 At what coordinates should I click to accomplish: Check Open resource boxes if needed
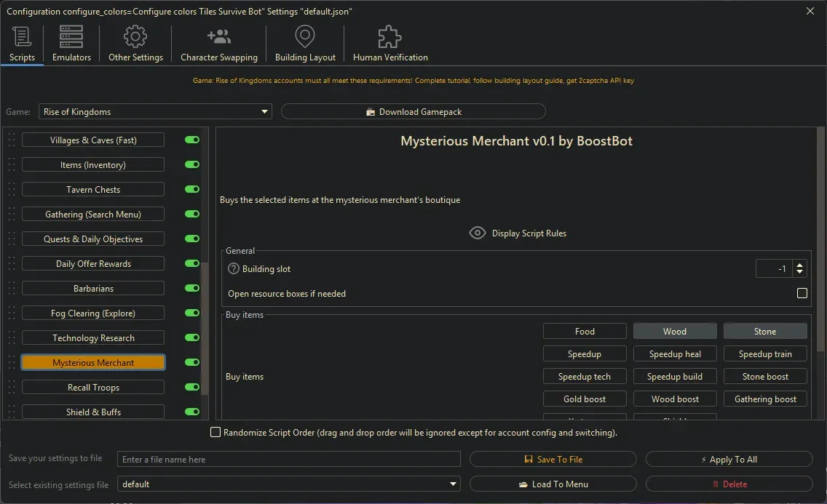pyautogui.click(x=802, y=292)
